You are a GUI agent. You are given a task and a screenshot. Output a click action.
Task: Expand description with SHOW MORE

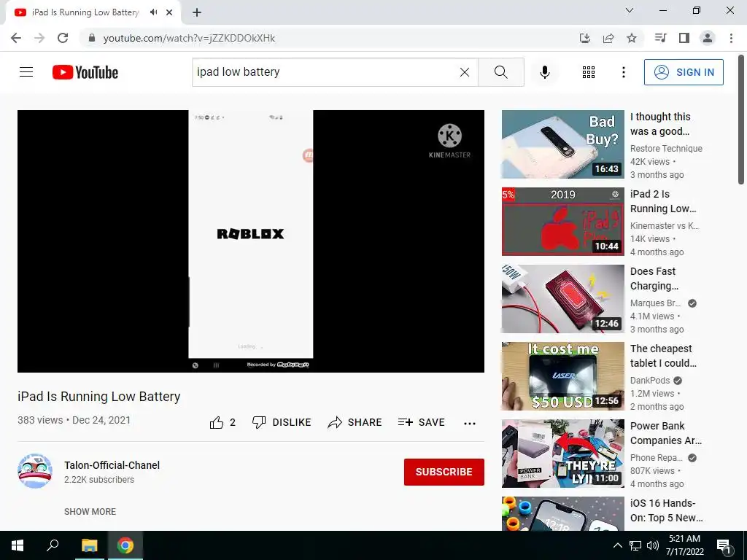[90, 511]
